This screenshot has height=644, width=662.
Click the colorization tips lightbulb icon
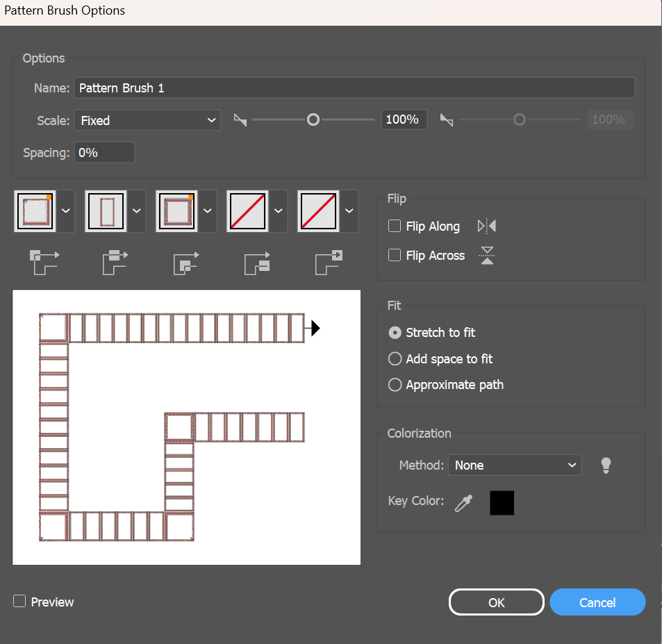(606, 465)
